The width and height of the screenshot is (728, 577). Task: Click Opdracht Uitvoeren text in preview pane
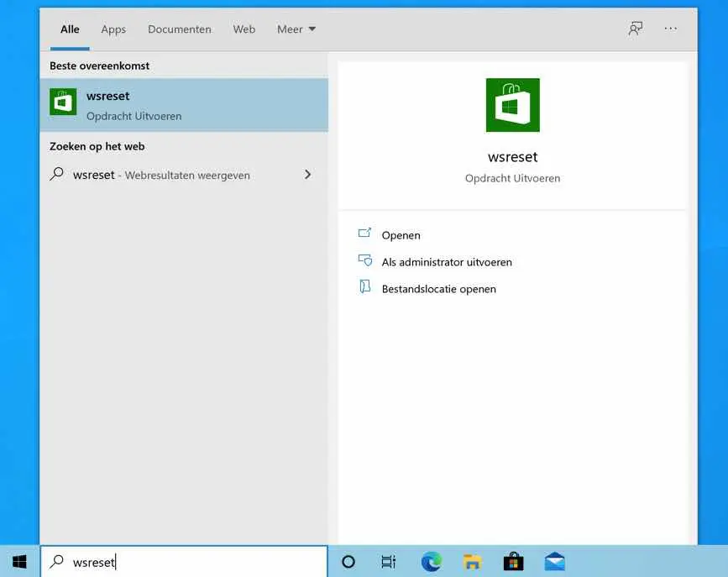(512, 178)
